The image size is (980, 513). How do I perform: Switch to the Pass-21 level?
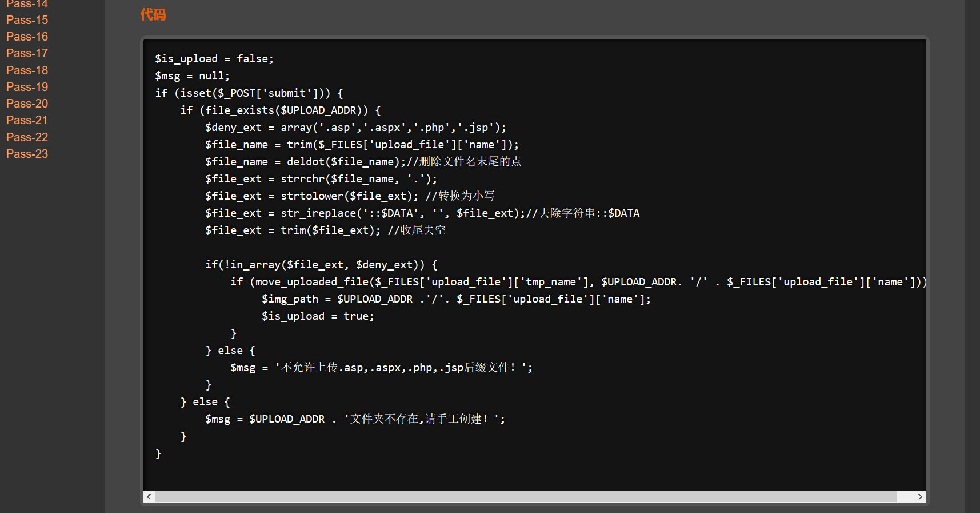[27, 120]
